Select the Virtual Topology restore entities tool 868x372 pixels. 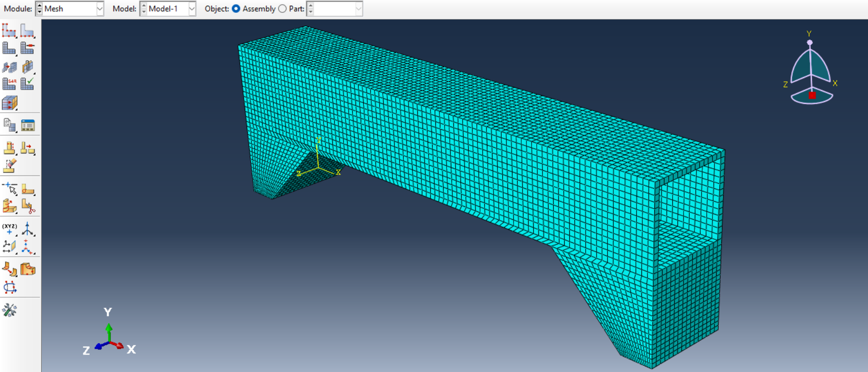27,269
